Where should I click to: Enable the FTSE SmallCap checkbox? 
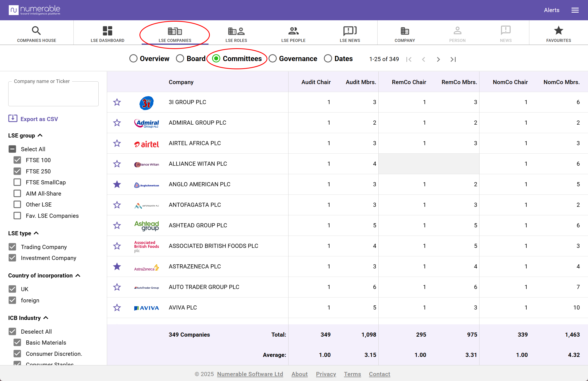[x=17, y=182]
